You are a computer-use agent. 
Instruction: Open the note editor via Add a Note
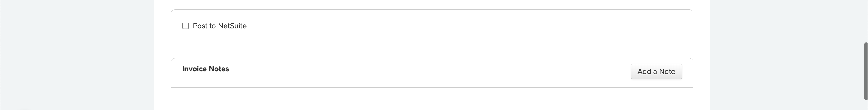[x=656, y=72]
